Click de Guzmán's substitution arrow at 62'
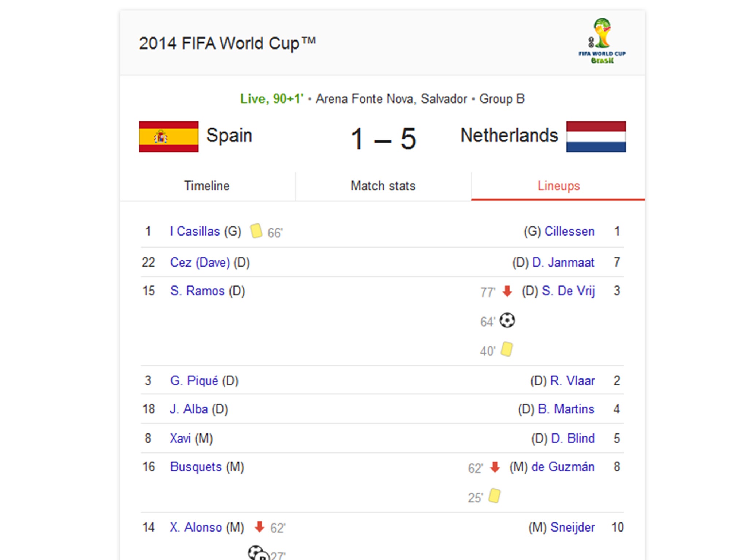The height and width of the screenshot is (560, 747). pos(495,467)
